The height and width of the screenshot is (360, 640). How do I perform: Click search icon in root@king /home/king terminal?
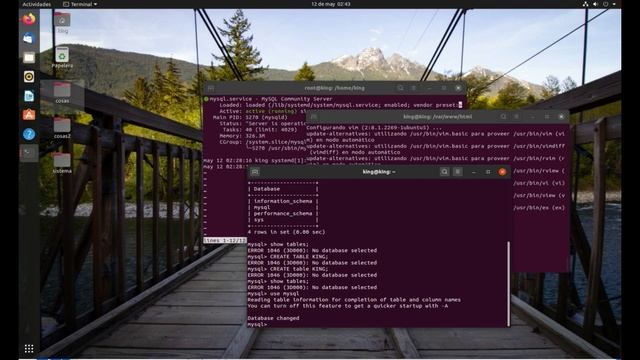click(400, 88)
